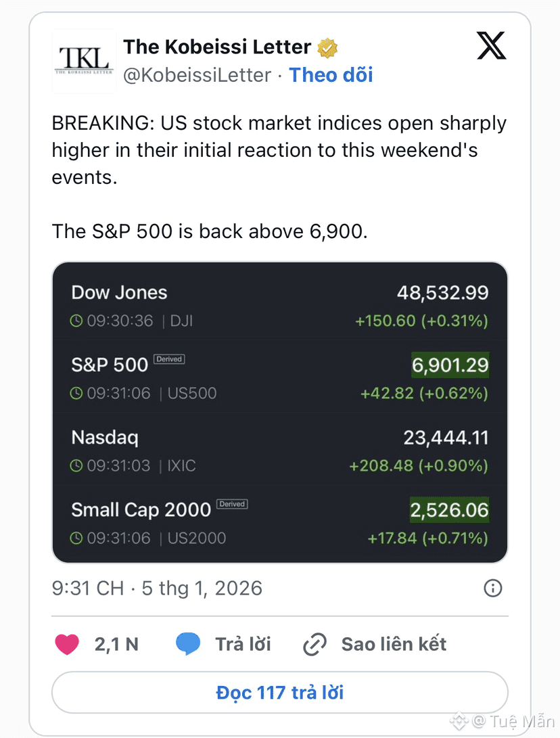Select the Nasdaq index row
Image resolution: width=560 pixels, height=738 pixels.
[x=279, y=451]
